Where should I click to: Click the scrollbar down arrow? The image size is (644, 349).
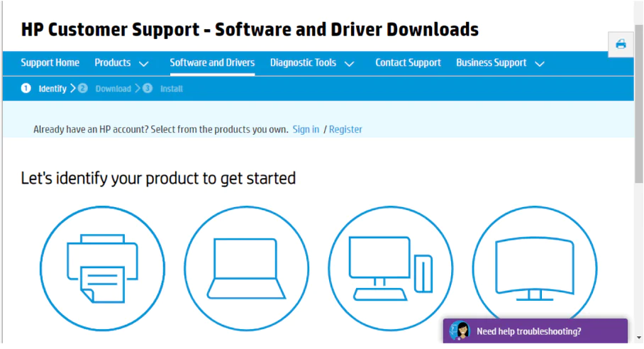(638, 338)
